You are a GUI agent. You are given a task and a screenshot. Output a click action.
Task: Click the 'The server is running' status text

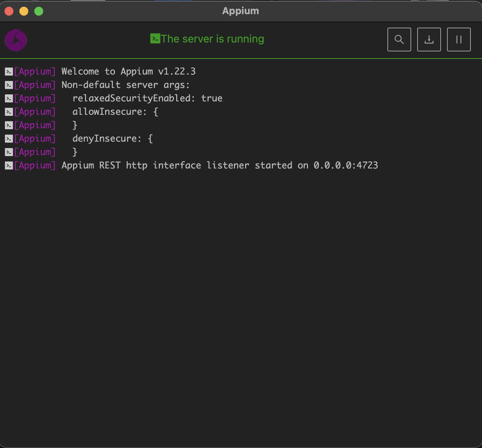pyautogui.click(x=213, y=38)
